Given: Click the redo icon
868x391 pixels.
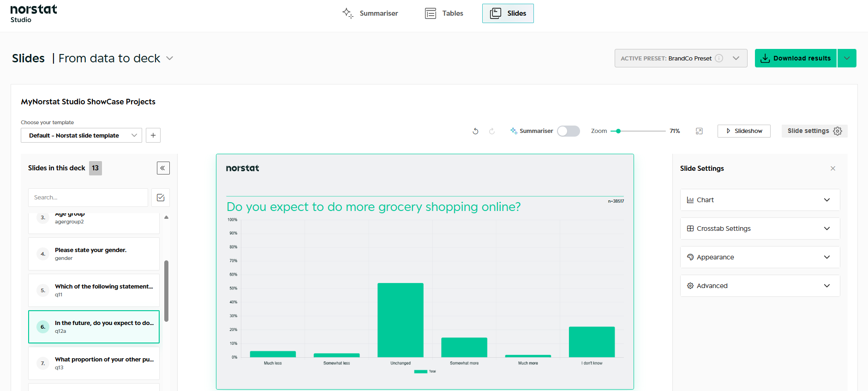Looking at the screenshot, I should click(492, 131).
